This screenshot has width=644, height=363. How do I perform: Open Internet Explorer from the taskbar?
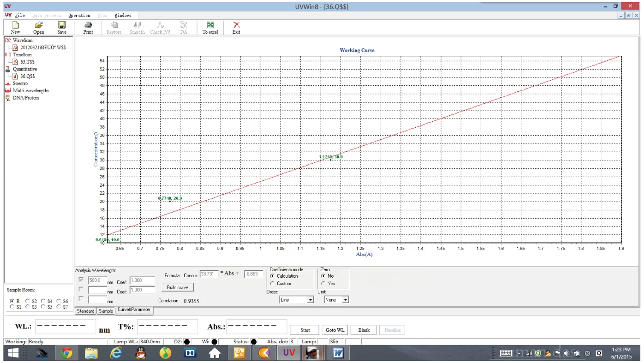coord(116,353)
